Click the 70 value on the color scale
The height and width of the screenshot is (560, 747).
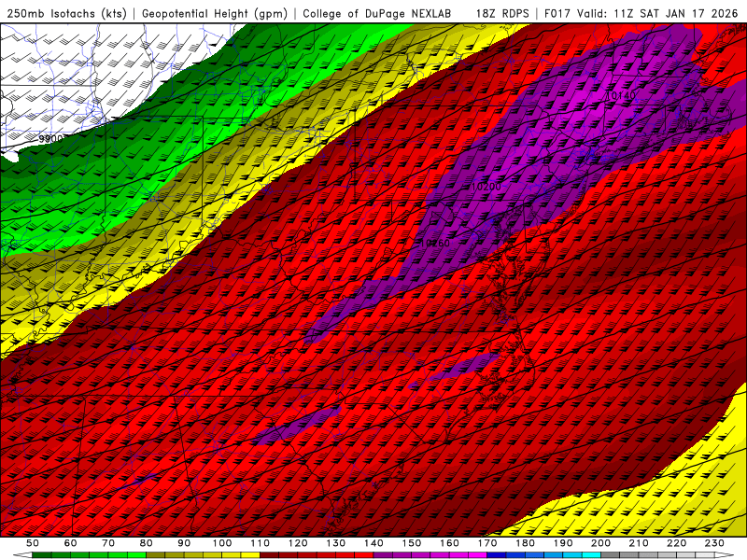coord(108,543)
